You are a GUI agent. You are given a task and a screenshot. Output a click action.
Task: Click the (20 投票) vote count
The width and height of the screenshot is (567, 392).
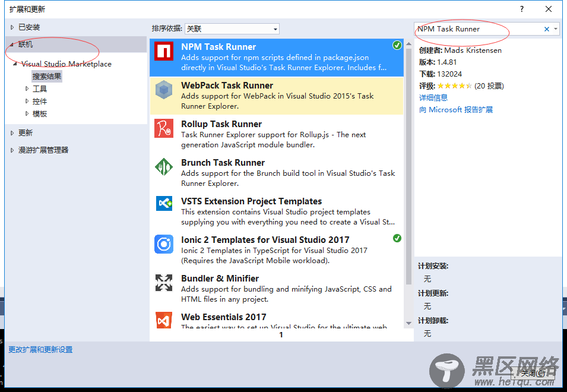pos(489,86)
